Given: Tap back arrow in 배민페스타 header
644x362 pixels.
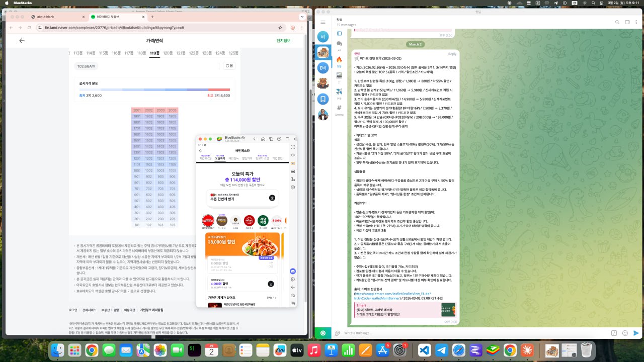Looking at the screenshot, I should click(201, 150).
